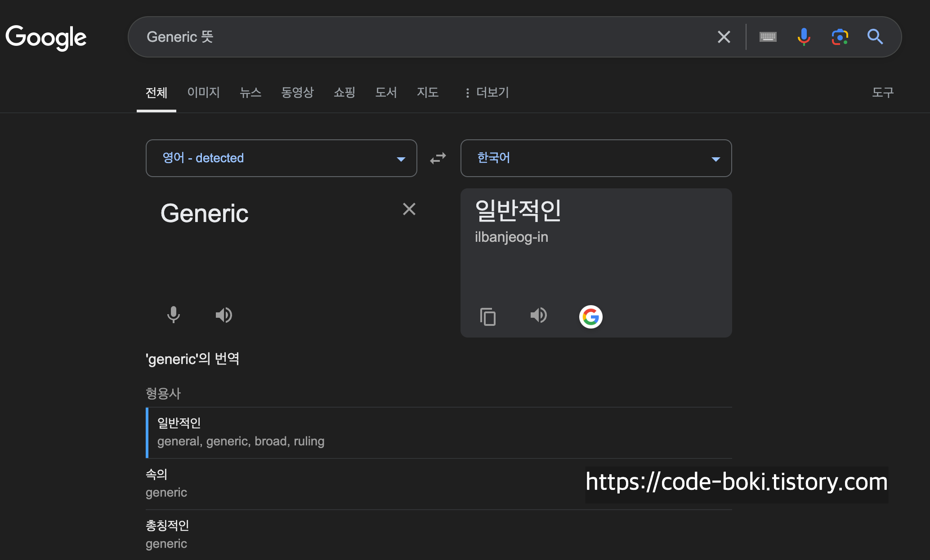The height and width of the screenshot is (560, 930).
Task: Open the target language '한국어' dropdown
Action: [596, 158]
